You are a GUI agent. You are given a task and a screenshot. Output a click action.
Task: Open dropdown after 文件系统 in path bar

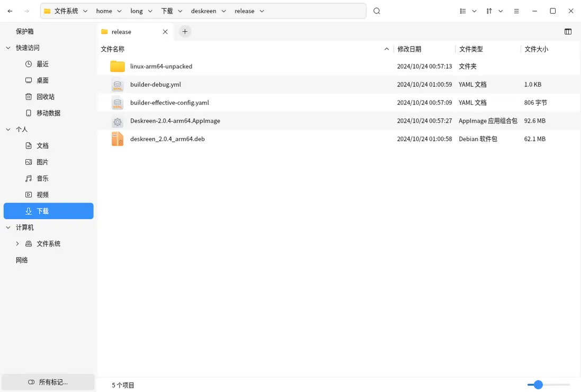pos(85,11)
